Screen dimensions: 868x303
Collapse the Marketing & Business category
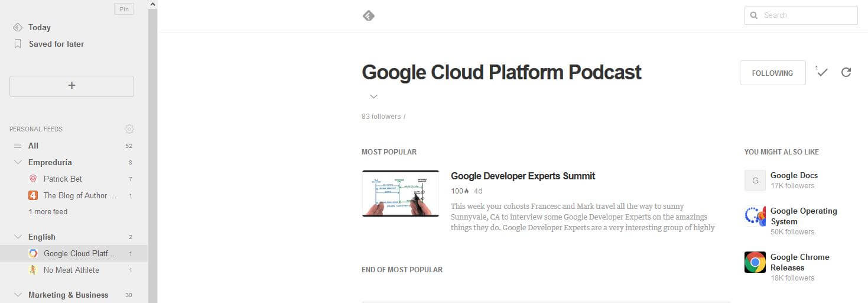[x=18, y=295]
